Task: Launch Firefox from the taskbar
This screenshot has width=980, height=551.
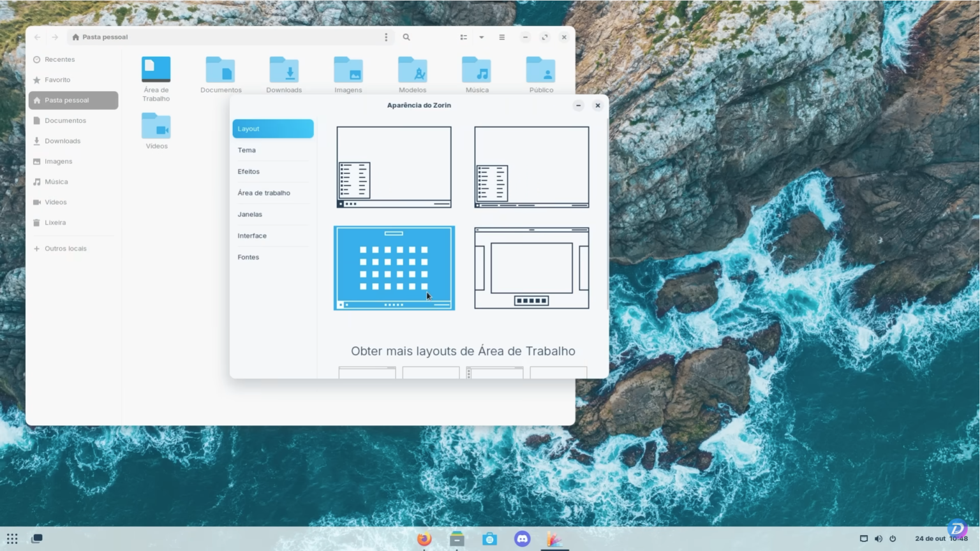Action: 424,539
